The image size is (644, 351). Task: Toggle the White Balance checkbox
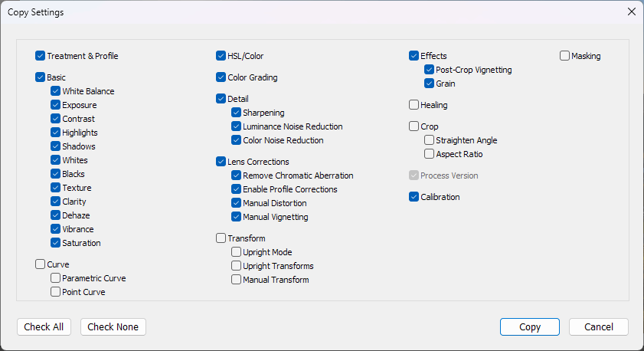[x=55, y=91]
